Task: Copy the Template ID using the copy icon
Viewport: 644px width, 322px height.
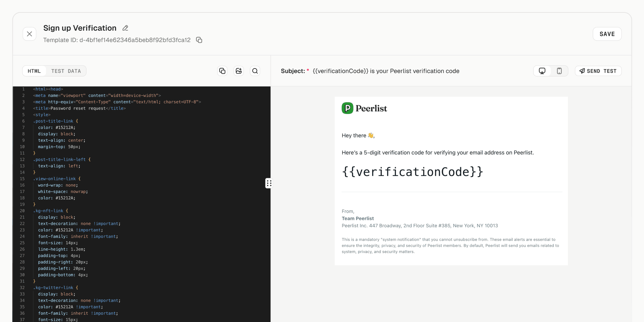Action: click(x=199, y=40)
